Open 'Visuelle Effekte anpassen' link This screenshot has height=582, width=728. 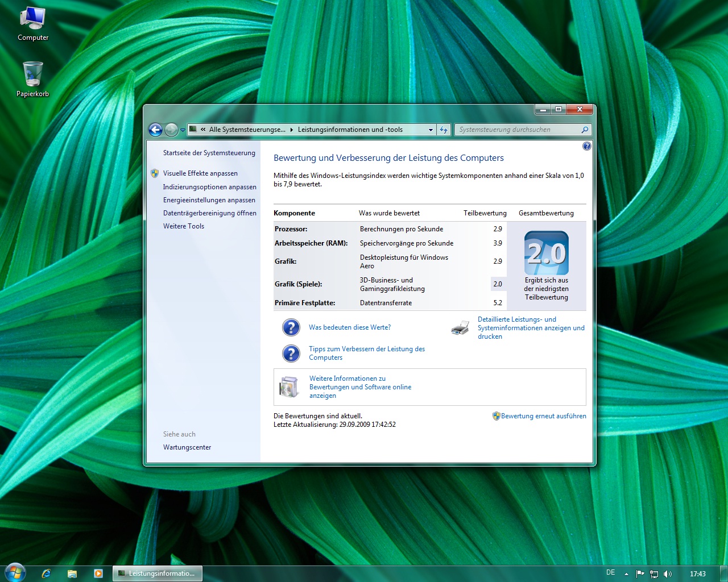(200, 173)
